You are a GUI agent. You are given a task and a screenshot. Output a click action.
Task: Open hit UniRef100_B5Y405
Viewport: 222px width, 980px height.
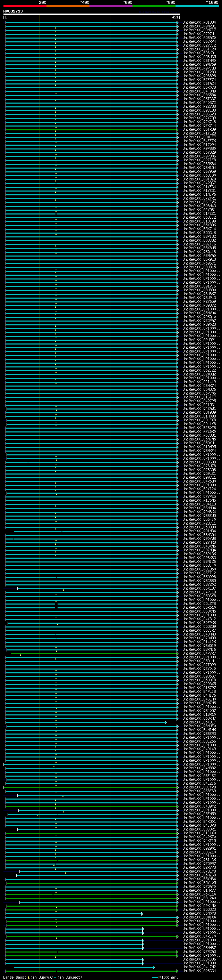pyautogui.click(x=199, y=883)
